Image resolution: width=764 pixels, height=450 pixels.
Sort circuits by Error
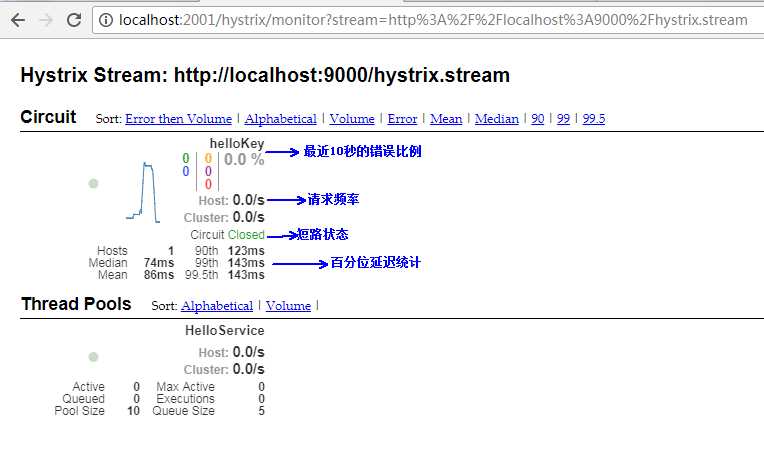[x=402, y=119]
